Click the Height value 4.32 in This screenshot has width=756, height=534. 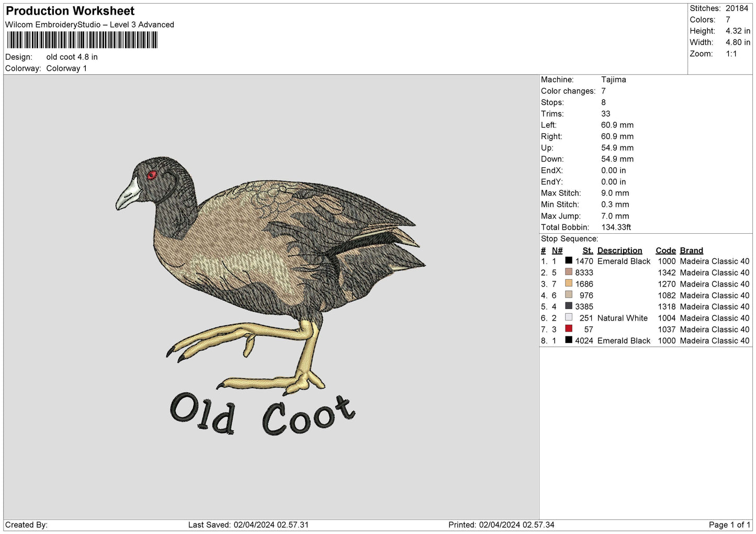click(x=738, y=31)
